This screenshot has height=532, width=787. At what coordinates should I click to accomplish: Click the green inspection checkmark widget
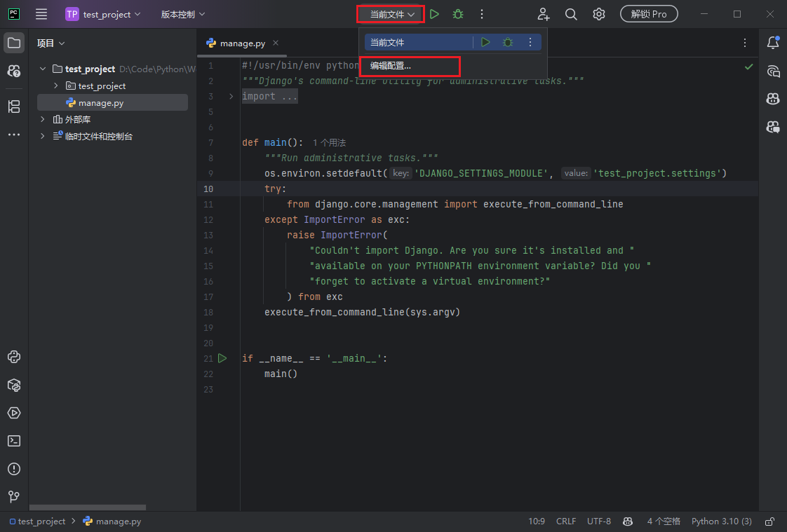pyautogui.click(x=749, y=66)
